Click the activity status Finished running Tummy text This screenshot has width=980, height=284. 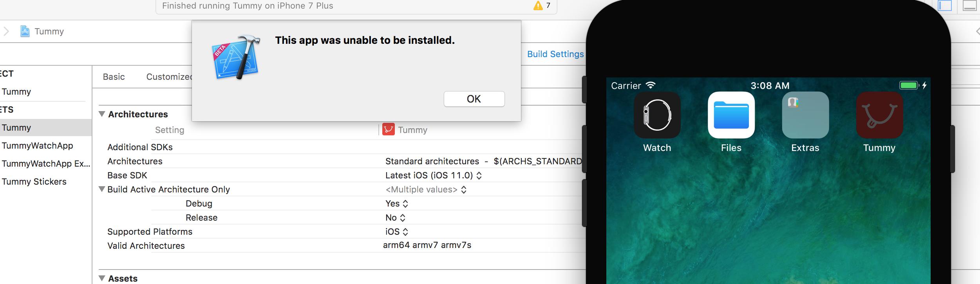248,5
